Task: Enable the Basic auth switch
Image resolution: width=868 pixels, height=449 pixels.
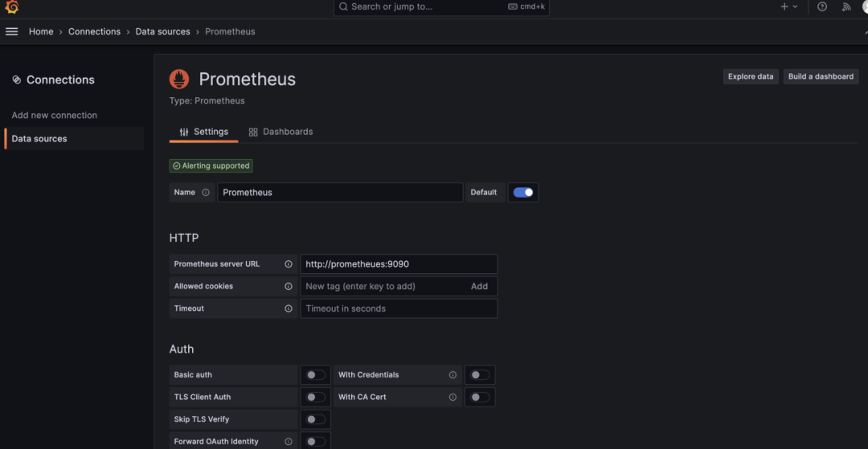Action: click(x=316, y=375)
